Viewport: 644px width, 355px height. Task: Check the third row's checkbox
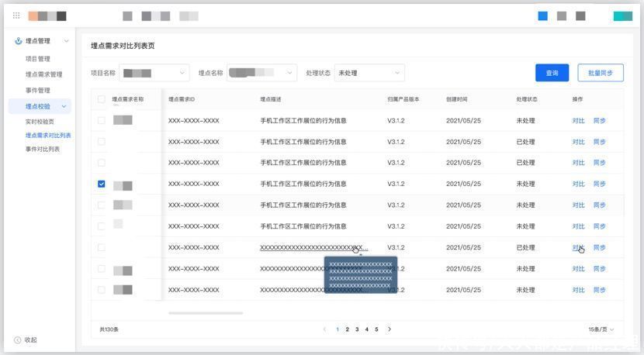pos(101,163)
